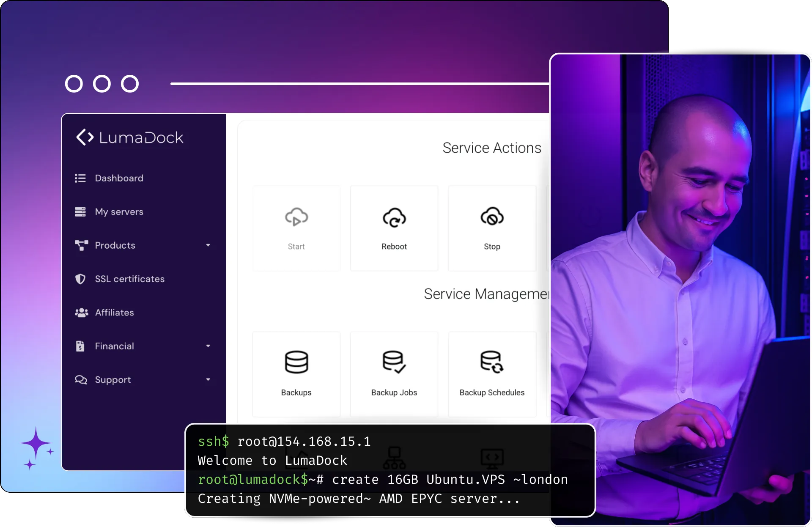The width and height of the screenshot is (812, 527).
Task: Click the My servers icon
Action: coord(80,212)
